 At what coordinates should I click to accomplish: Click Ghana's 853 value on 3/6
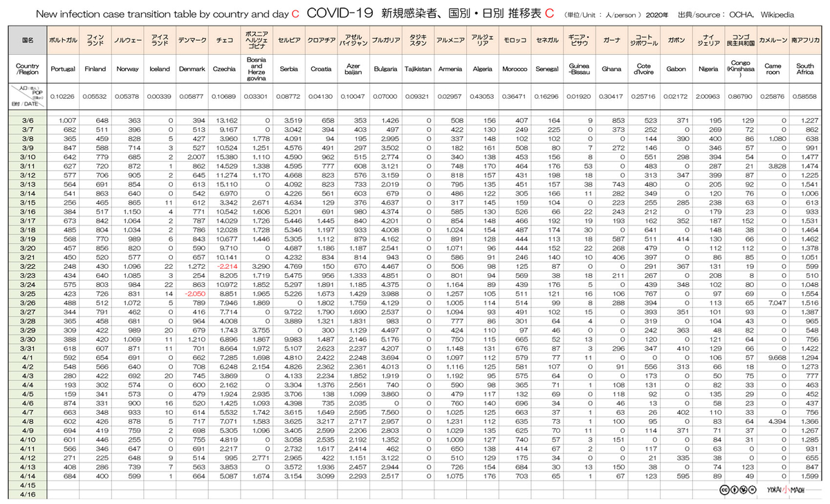pos(619,121)
